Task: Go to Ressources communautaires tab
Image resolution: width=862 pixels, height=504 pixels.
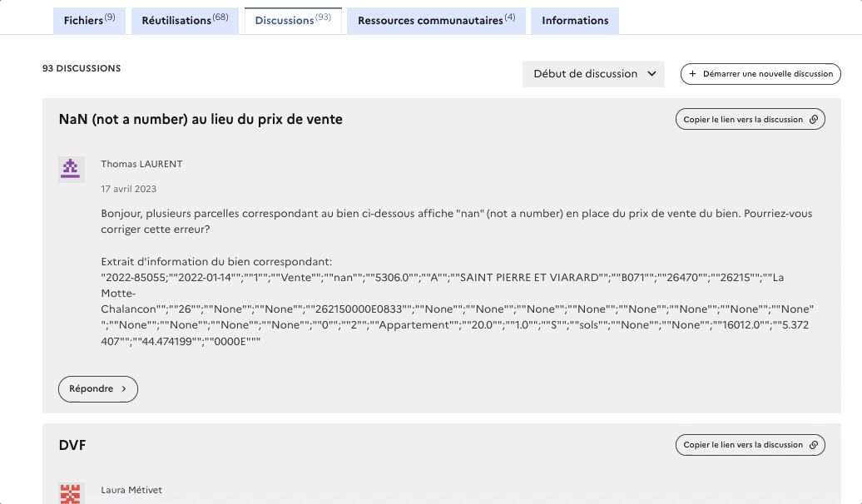Action: pyautogui.click(x=436, y=21)
